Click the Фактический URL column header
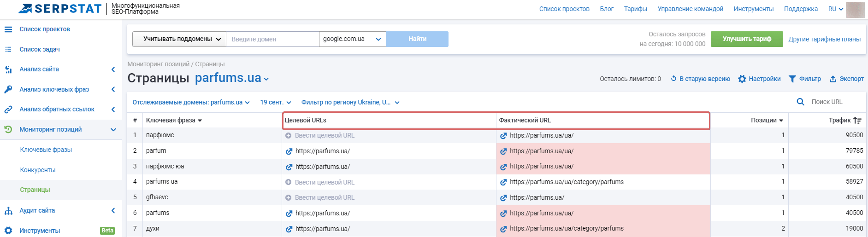Image resolution: width=868 pixels, height=237 pixels. (525, 120)
